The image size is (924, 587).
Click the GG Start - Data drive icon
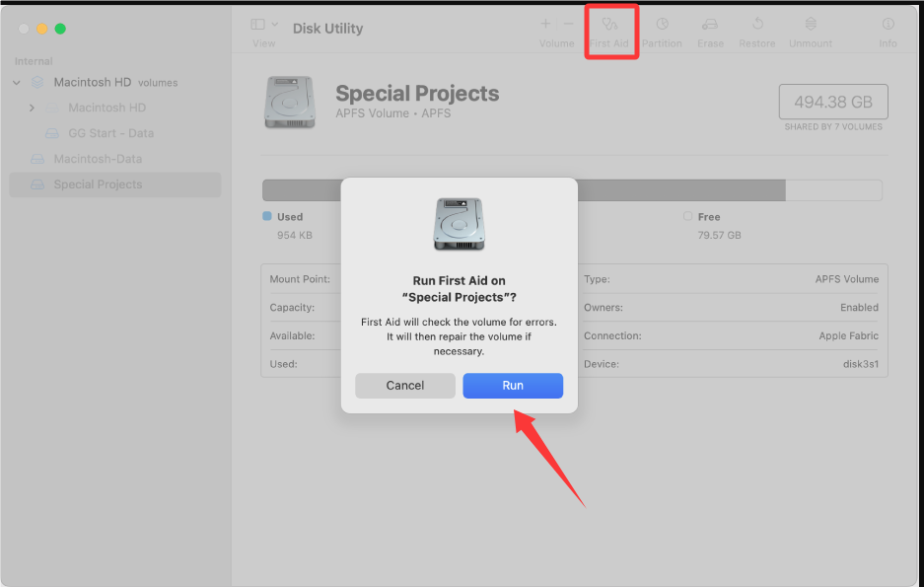(52, 134)
